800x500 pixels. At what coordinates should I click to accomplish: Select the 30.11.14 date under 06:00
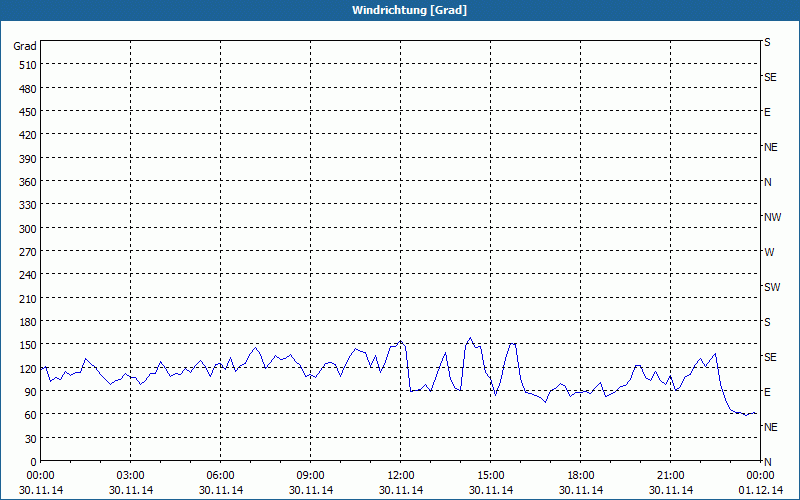click(x=220, y=490)
